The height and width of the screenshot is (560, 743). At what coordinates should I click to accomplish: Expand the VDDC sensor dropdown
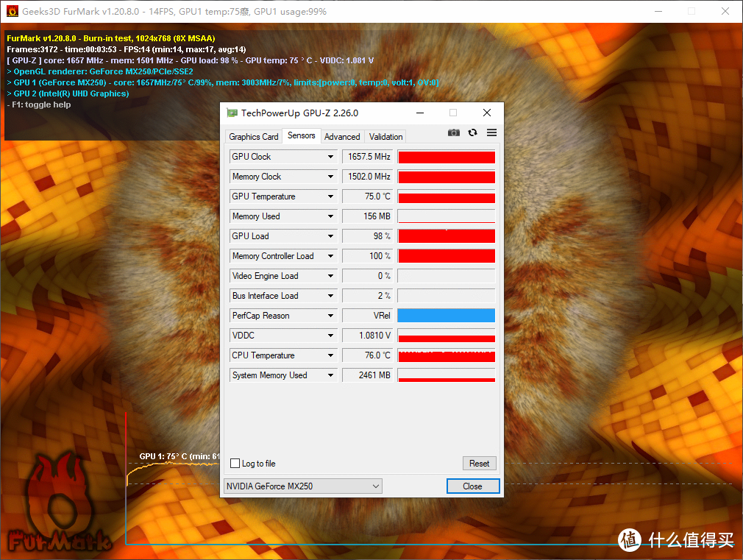click(331, 336)
